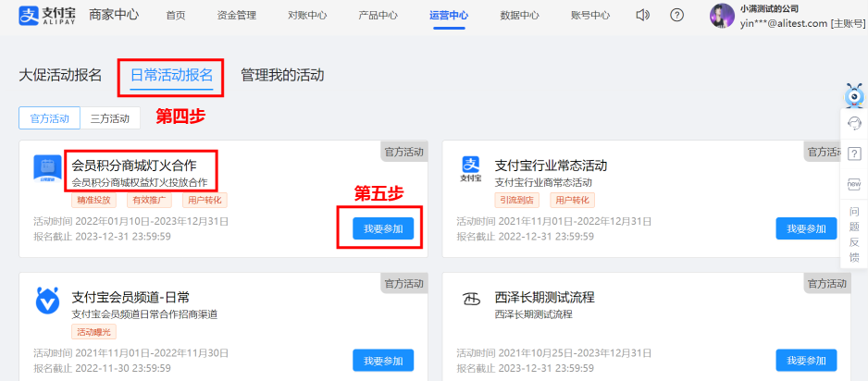This screenshot has width=868, height=381.
Task: Open 产品中心 menu
Action: pyautogui.click(x=378, y=16)
